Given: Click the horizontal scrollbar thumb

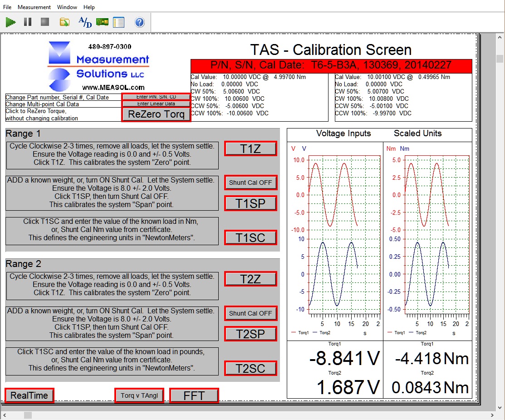Looking at the screenshot, I should (28, 415).
